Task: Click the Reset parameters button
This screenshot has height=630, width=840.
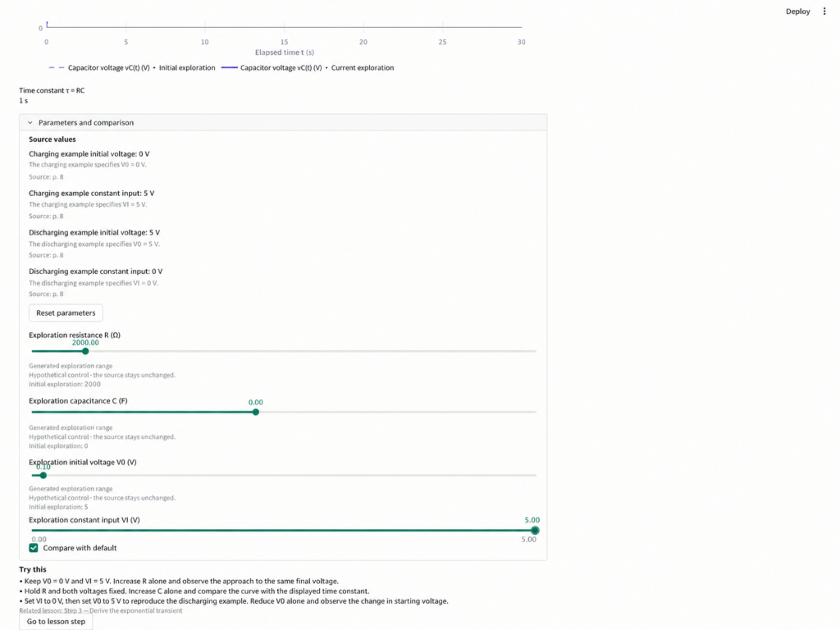Action: tap(66, 313)
